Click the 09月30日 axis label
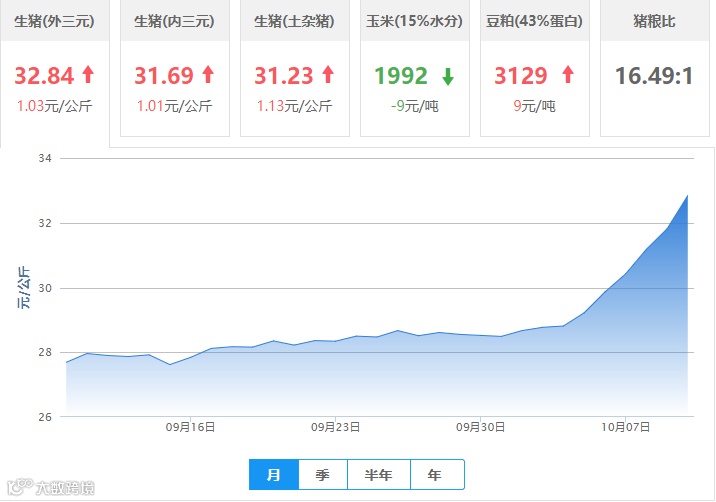Image resolution: width=716 pixels, height=502 pixels. coord(480,428)
